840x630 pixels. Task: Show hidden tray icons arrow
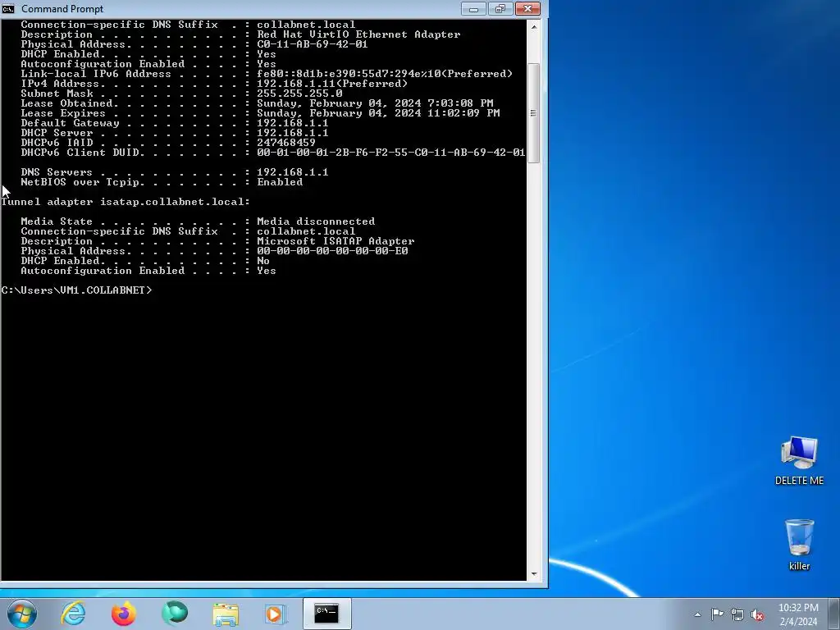click(697, 614)
